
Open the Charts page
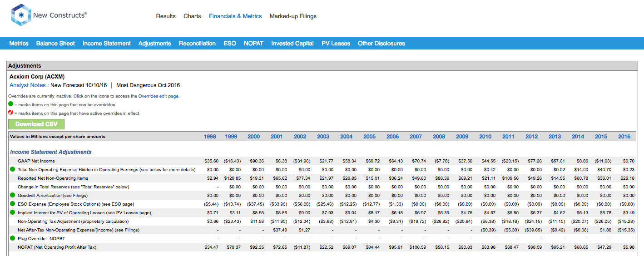tap(192, 16)
